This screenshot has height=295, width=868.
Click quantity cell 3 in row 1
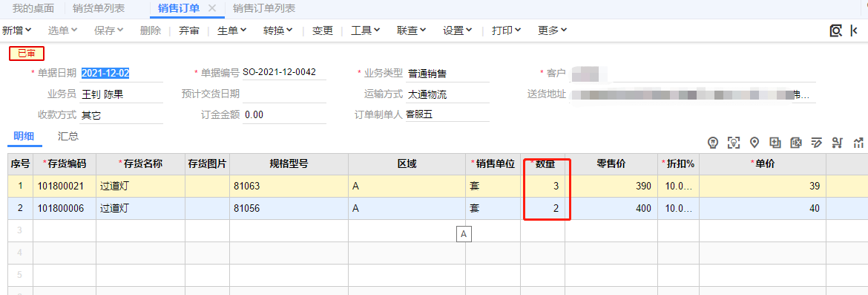(542, 187)
